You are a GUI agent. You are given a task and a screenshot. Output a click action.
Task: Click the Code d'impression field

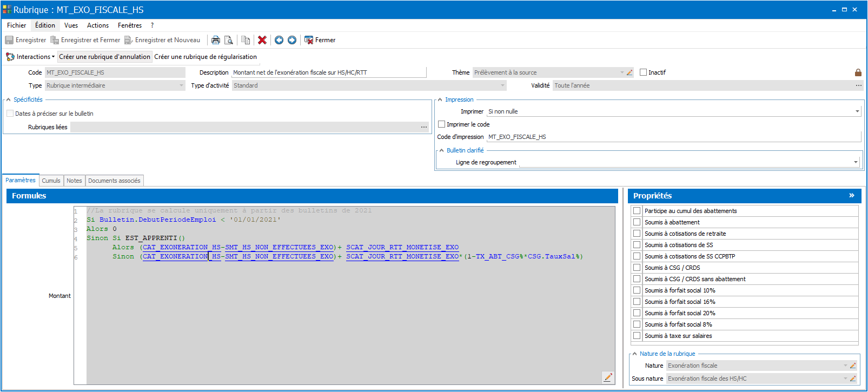click(674, 137)
